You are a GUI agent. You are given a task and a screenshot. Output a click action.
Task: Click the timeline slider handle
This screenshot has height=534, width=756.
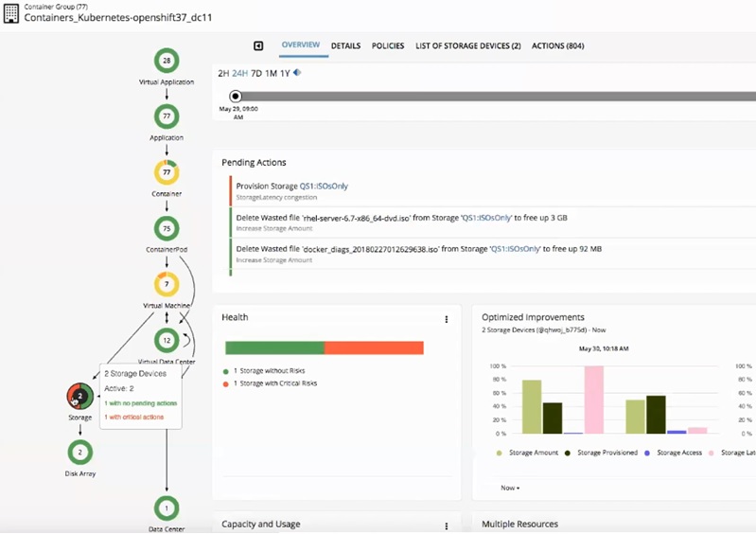pyautogui.click(x=236, y=97)
